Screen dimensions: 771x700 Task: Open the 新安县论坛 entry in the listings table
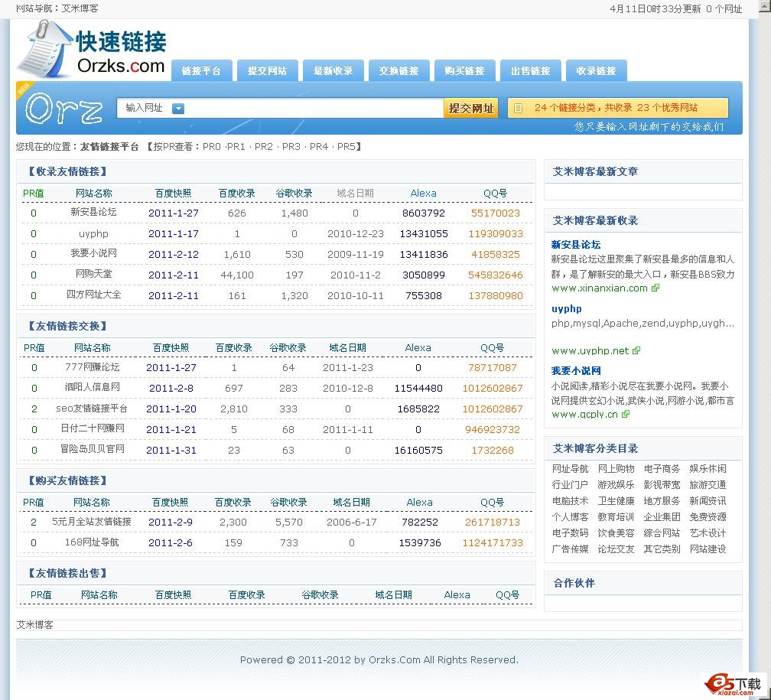click(93, 213)
